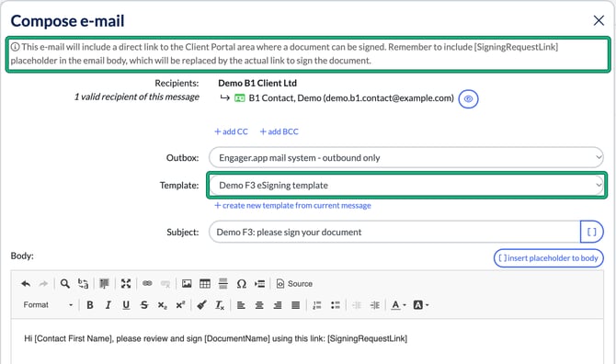This screenshot has width=616, height=364.
Task: Click the green contact card icon
Action: tap(240, 98)
